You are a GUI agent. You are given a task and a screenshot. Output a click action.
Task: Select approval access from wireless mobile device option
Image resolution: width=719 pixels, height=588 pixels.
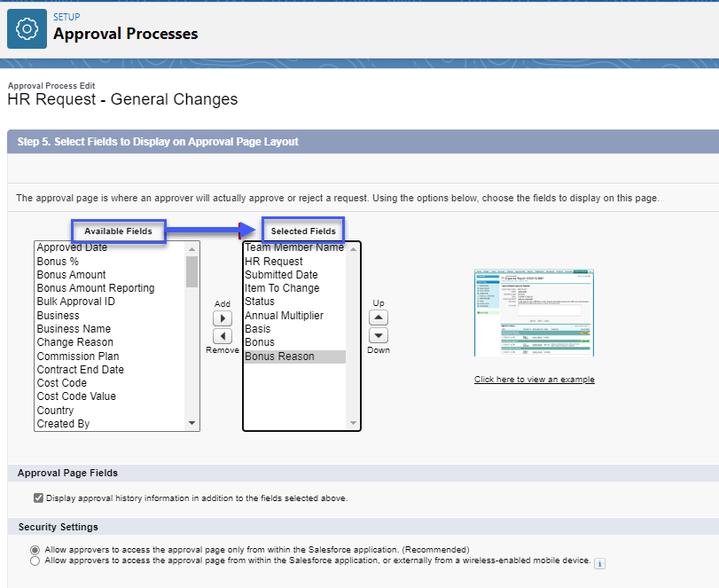pos(35,561)
